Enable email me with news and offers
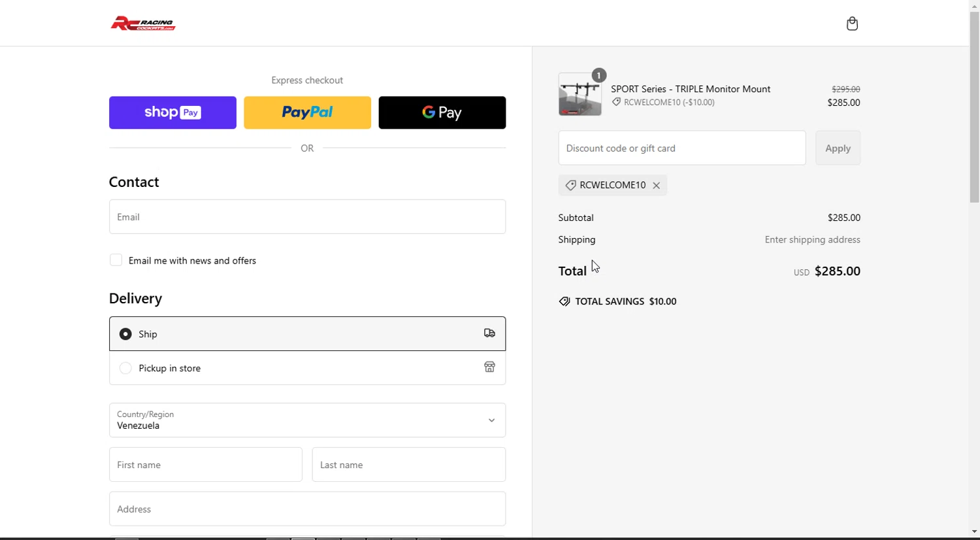 pyautogui.click(x=116, y=260)
